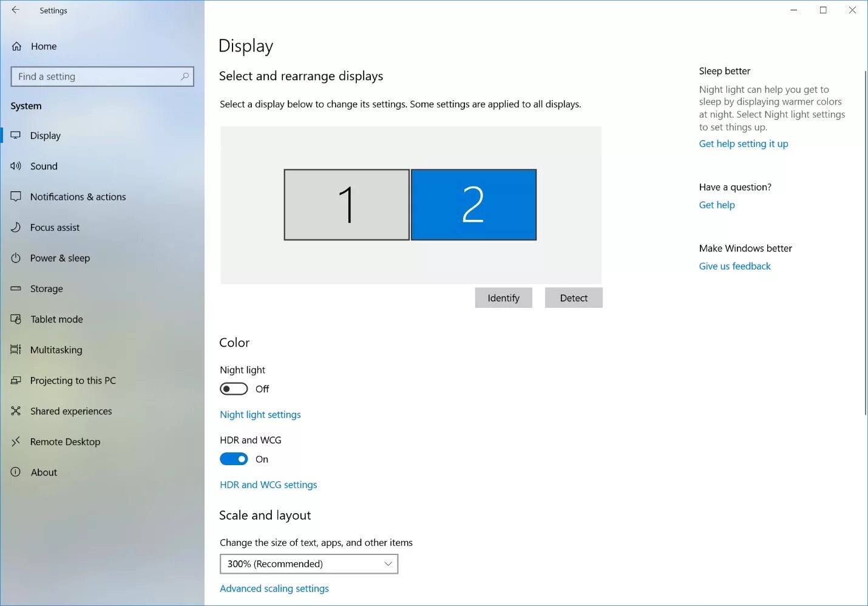Open Power & sleep settings
This screenshot has width=868, height=606.
click(60, 258)
